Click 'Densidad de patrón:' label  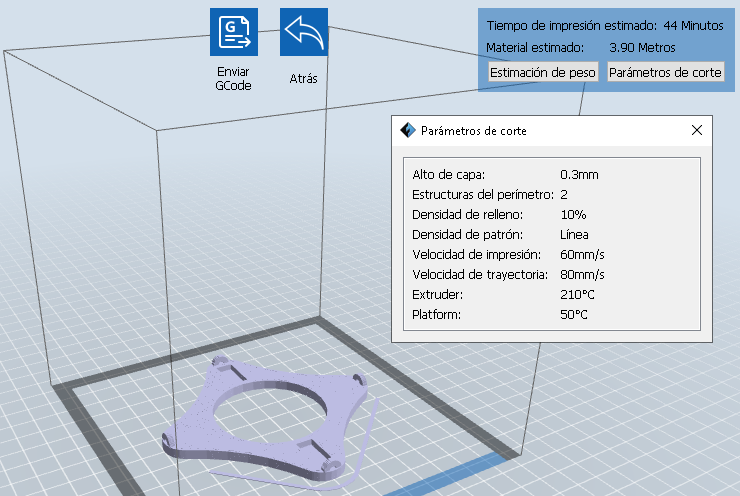(467, 235)
